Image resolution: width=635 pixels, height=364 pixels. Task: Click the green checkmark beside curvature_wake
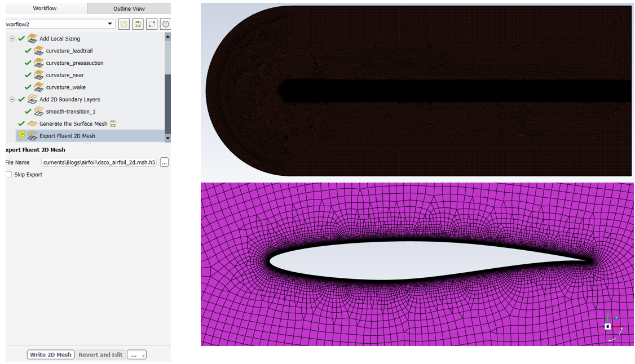(x=28, y=87)
